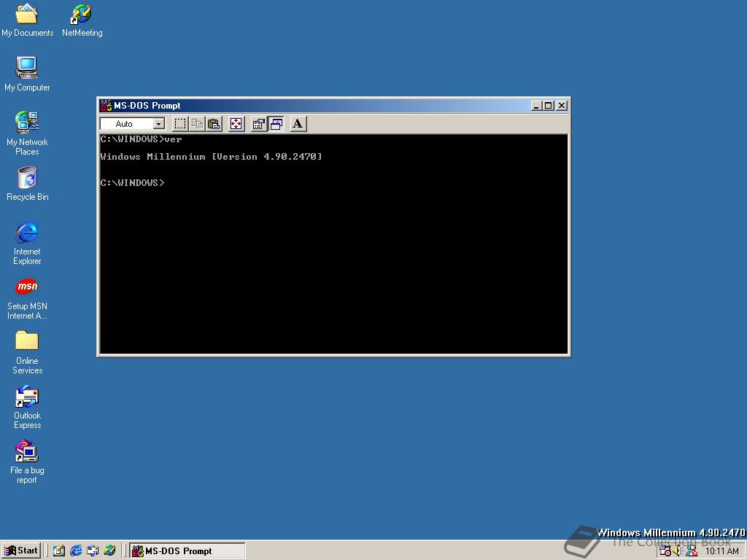This screenshot has height=560, width=747.
Task: Select the Recycle Bin icon
Action: point(27,184)
